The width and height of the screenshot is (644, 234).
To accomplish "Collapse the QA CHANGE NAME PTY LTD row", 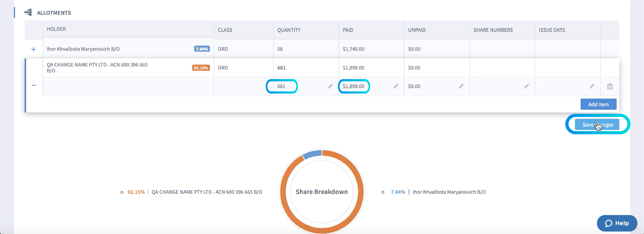I will (34, 85).
